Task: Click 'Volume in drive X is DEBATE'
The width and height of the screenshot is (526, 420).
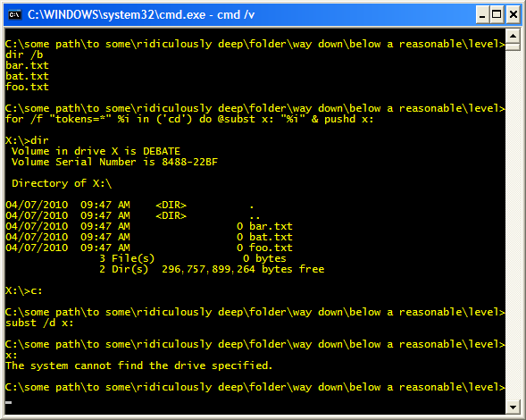Action: [96, 151]
